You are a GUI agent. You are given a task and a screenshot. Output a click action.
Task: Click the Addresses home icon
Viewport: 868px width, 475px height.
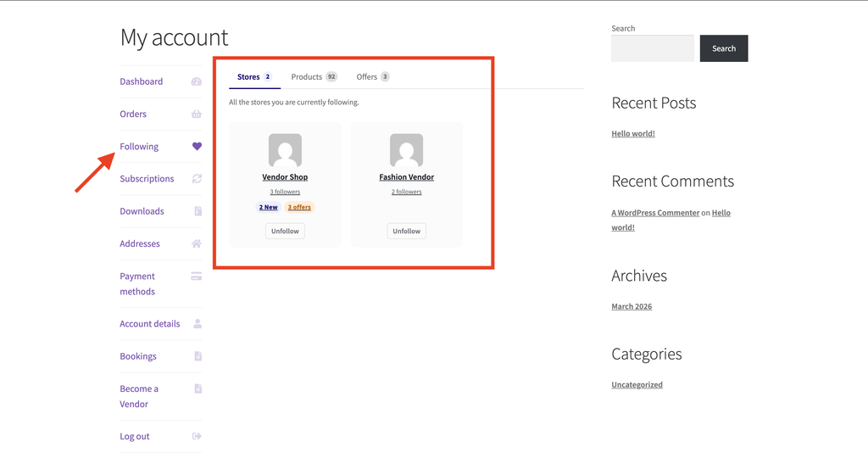click(197, 243)
